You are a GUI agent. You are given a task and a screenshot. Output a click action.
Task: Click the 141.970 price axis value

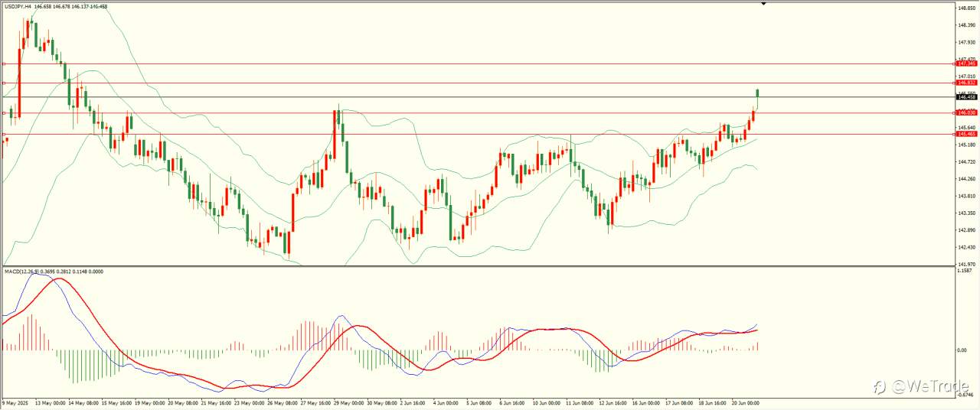pos(967,264)
